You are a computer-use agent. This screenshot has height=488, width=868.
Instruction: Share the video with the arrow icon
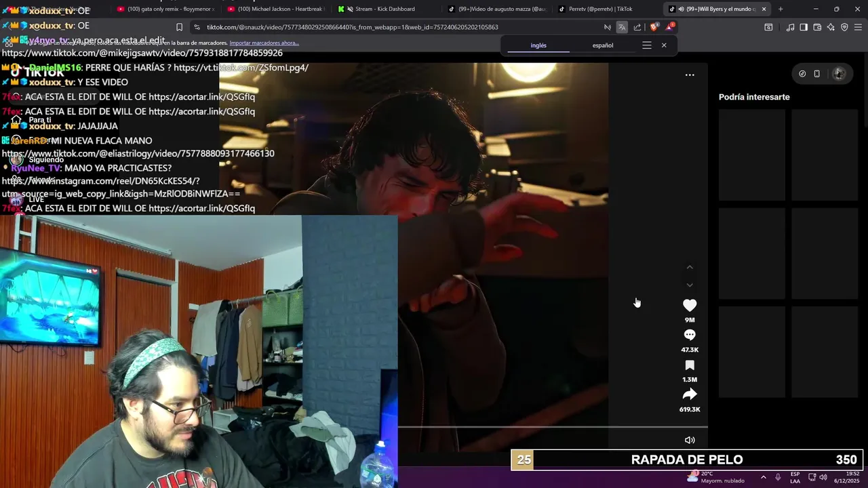[x=690, y=394]
